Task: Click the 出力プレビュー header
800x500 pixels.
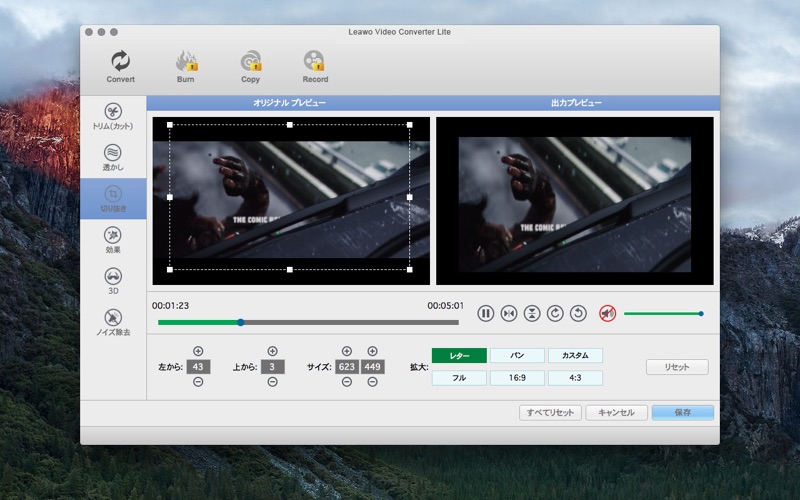Action: [x=576, y=103]
